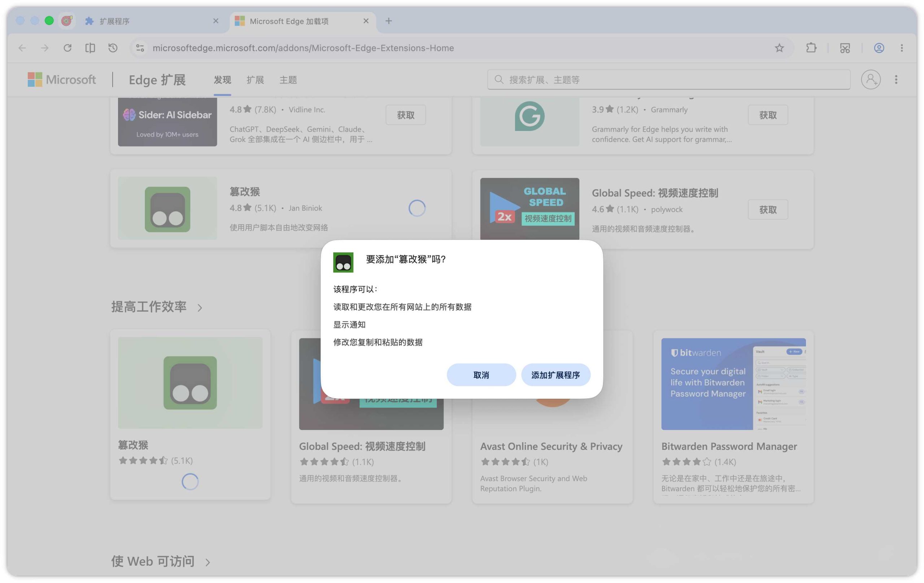Click the Global Speed title in the card row
Screen dimensions: 924x583
pos(362,446)
